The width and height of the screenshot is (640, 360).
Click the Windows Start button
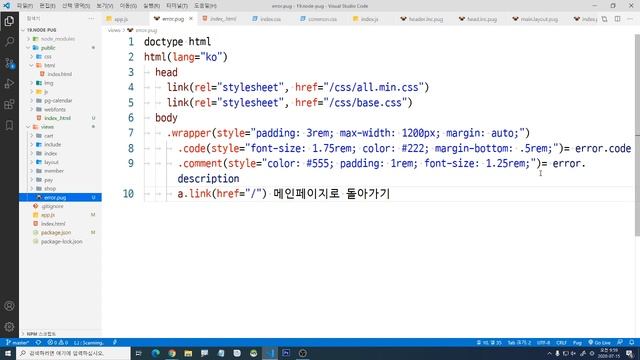[8, 353]
